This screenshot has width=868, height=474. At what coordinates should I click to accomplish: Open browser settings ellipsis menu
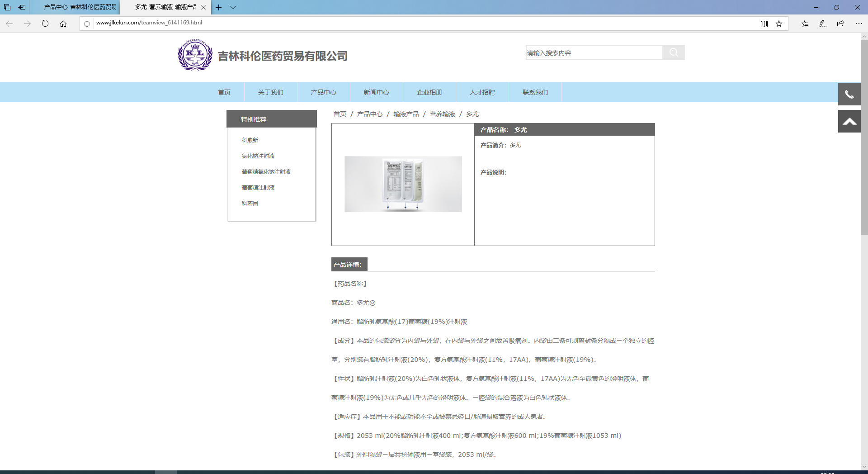[859, 24]
